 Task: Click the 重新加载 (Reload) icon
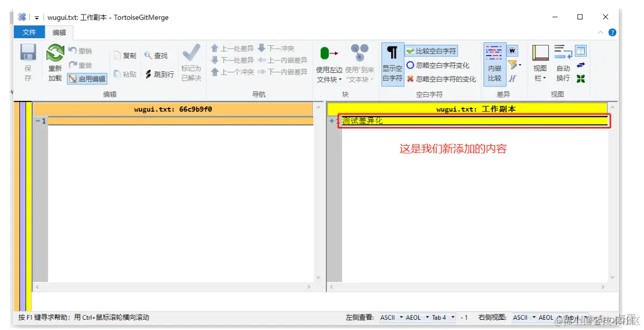(x=54, y=60)
